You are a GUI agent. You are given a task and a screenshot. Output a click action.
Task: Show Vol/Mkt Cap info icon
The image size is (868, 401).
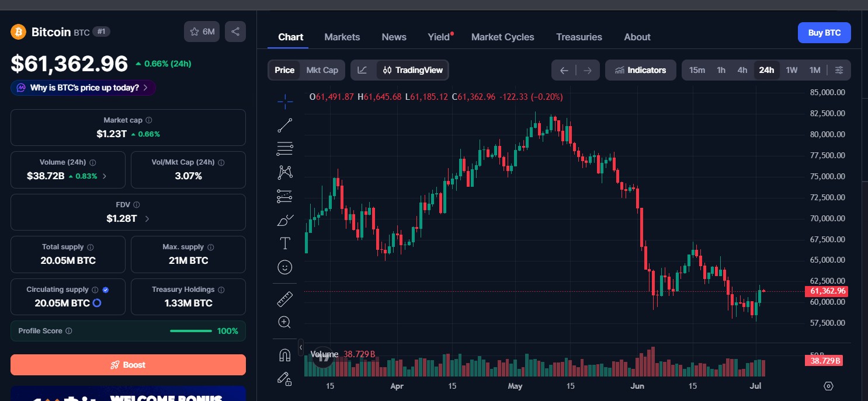pos(221,162)
